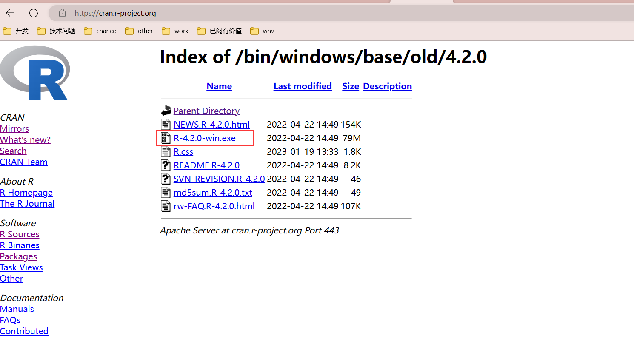Open the Packages link
This screenshot has width=634, height=364.
coord(18,256)
